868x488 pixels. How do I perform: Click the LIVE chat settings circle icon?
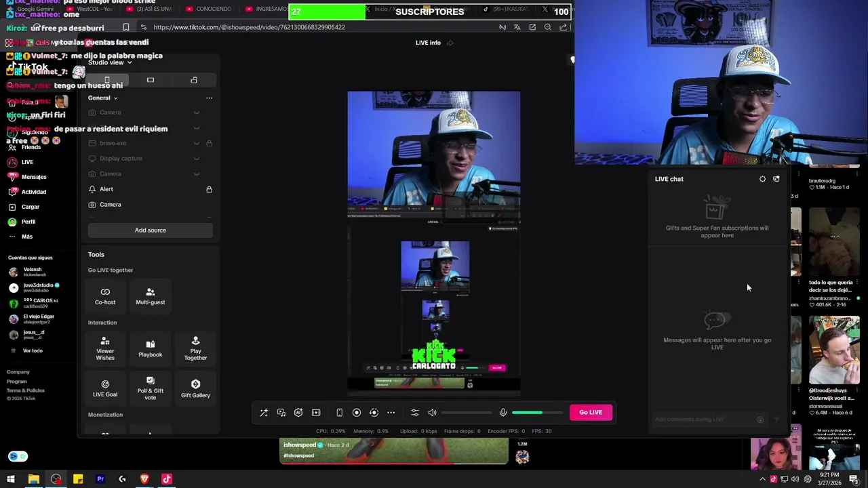[762, 179]
